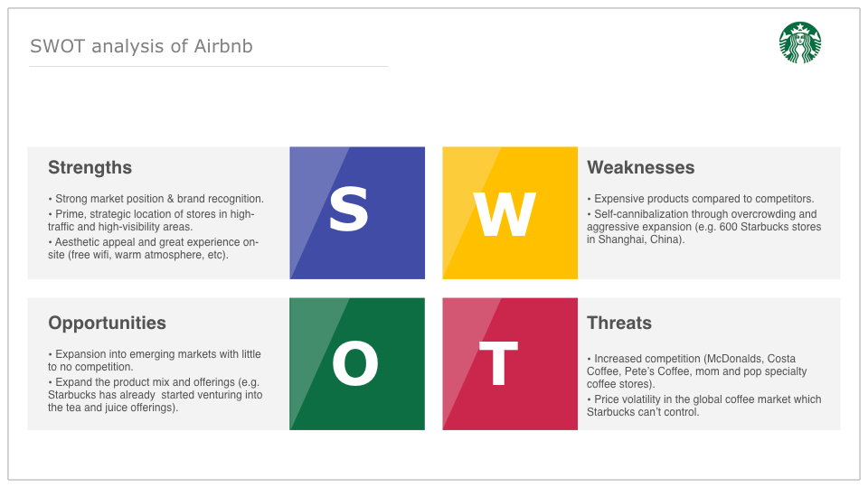
Task: Select the price volatility bullet text
Action: coord(704,406)
